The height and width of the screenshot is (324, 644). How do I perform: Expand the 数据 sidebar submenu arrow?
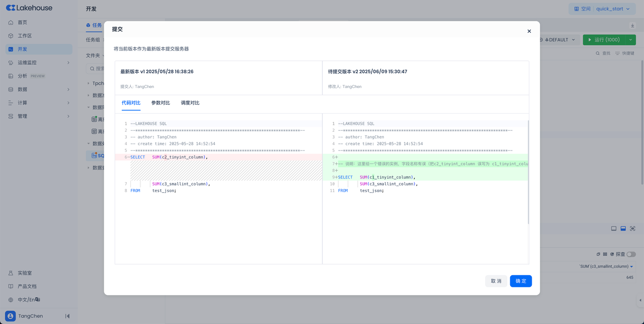click(x=68, y=90)
